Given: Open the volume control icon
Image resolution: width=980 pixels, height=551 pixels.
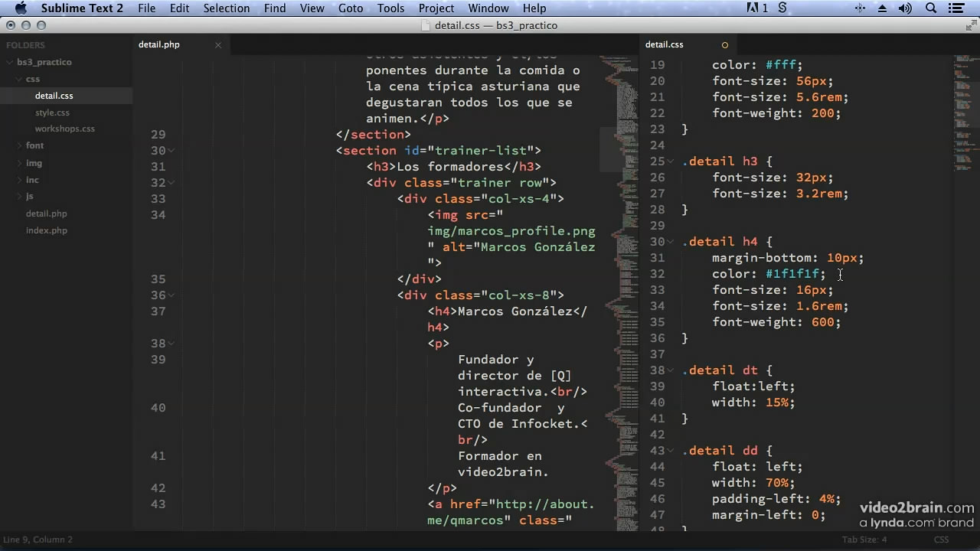Looking at the screenshot, I should click(x=905, y=8).
